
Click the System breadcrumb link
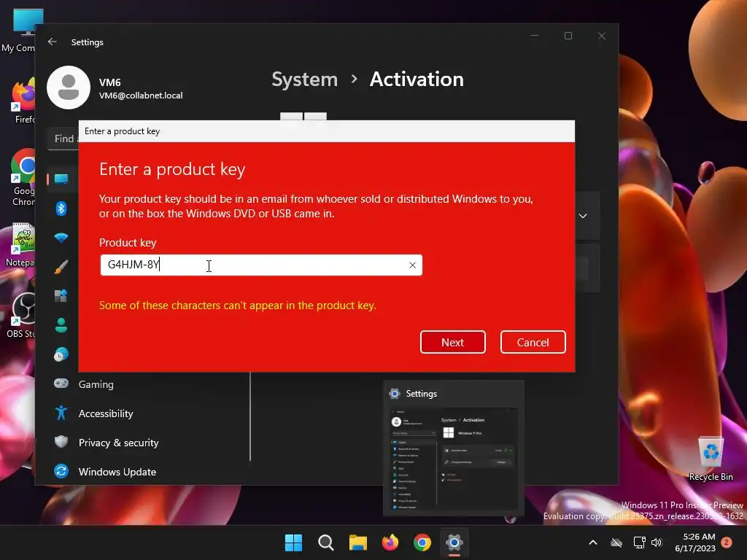point(304,79)
